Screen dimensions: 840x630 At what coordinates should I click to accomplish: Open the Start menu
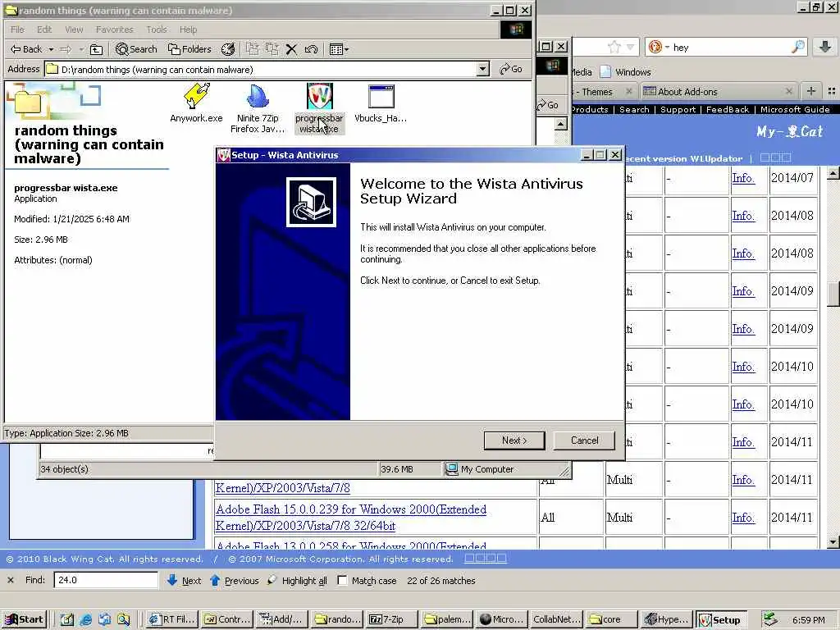coord(24,619)
